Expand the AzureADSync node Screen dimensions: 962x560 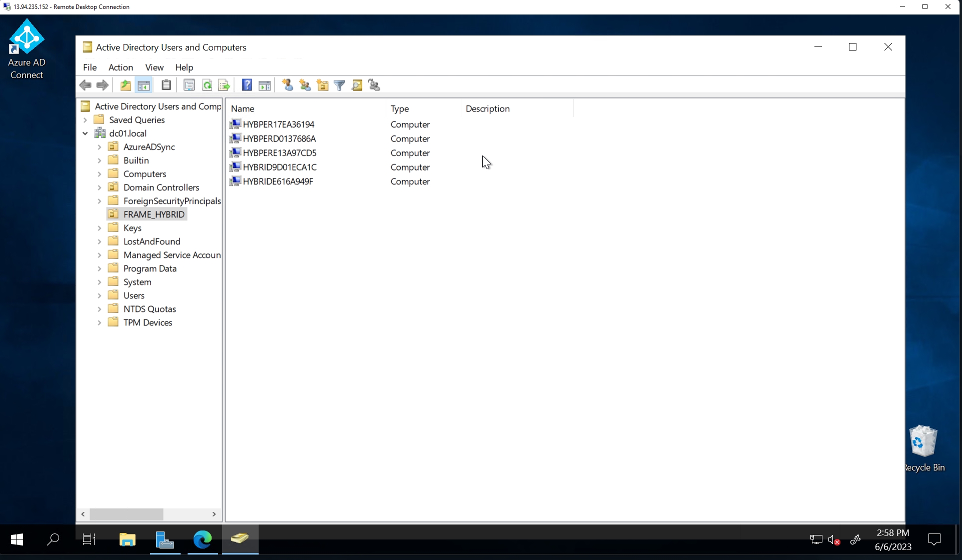click(99, 147)
